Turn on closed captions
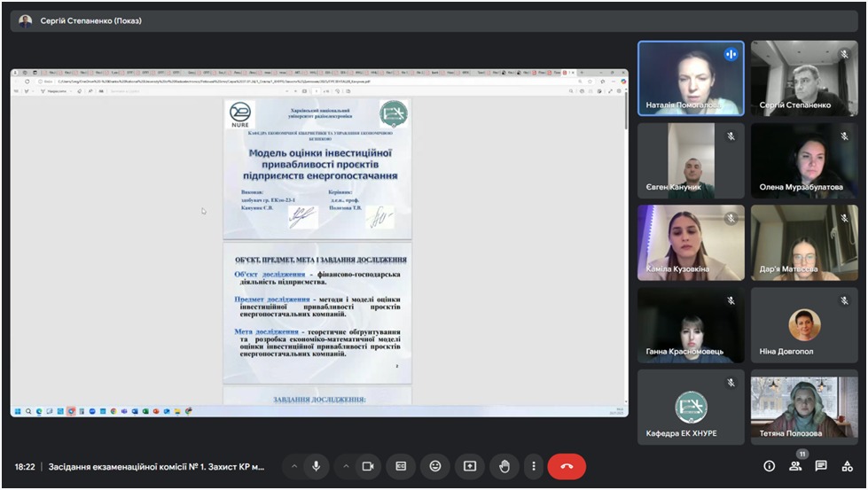This screenshot has height=490, width=868. [x=401, y=466]
